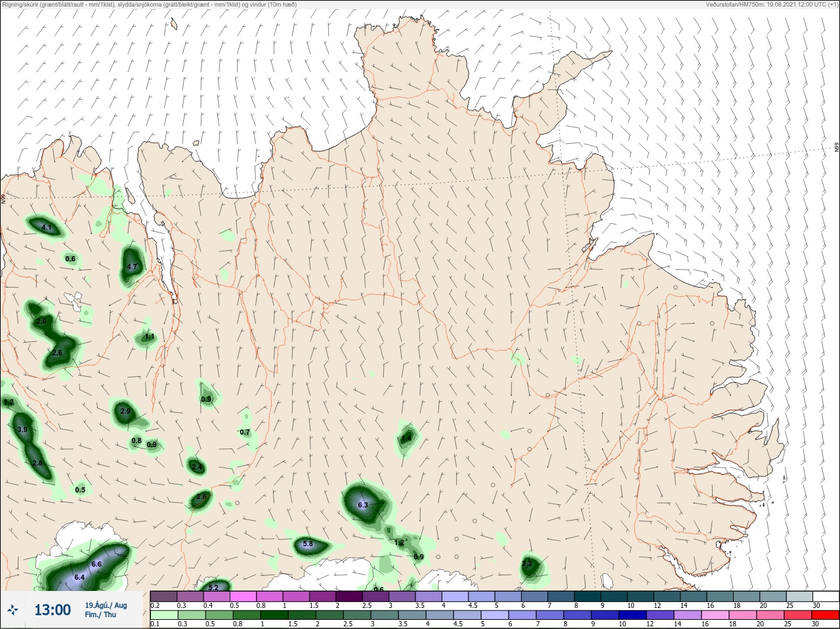
Task: Click the 1.1 precipitation value on map
Action: (x=150, y=337)
